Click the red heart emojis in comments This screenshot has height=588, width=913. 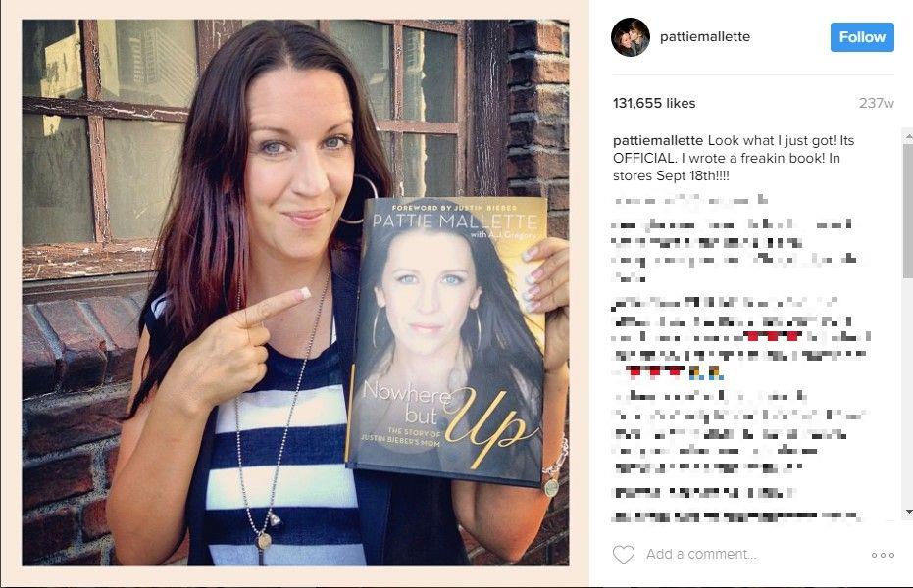(773, 335)
